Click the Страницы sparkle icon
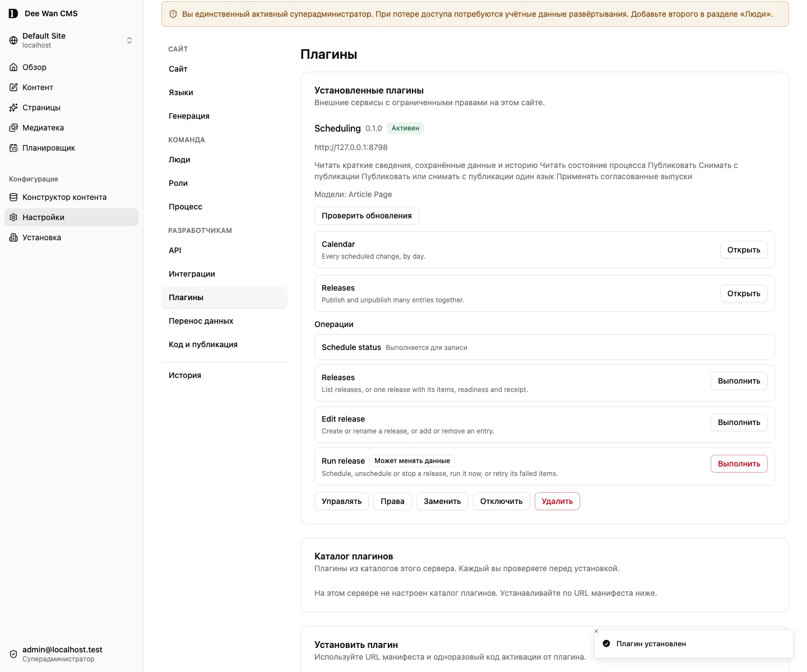This screenshot has height=672, width=807. point(13,108)
